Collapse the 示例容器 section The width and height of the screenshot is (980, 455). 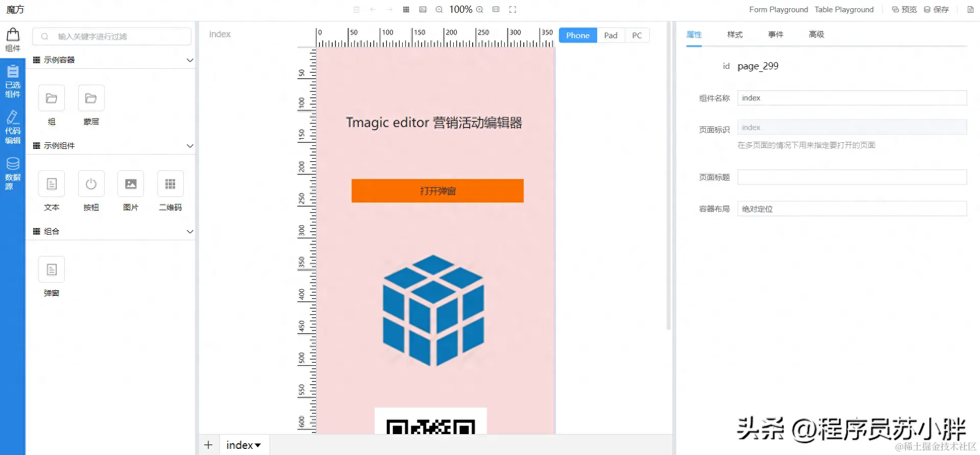tap(190, 60)
